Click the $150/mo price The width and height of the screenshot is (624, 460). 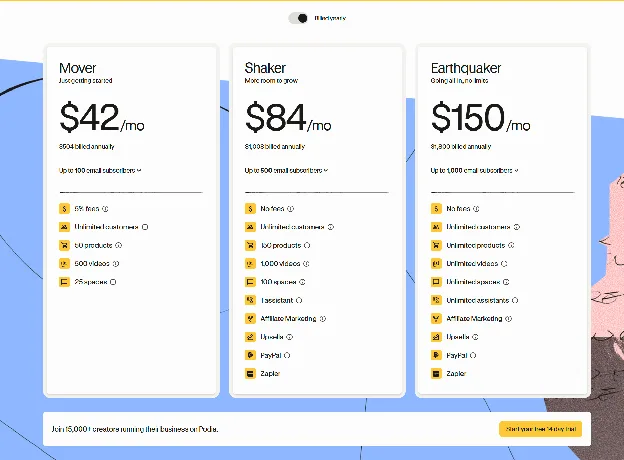click(x=481, y=117)
